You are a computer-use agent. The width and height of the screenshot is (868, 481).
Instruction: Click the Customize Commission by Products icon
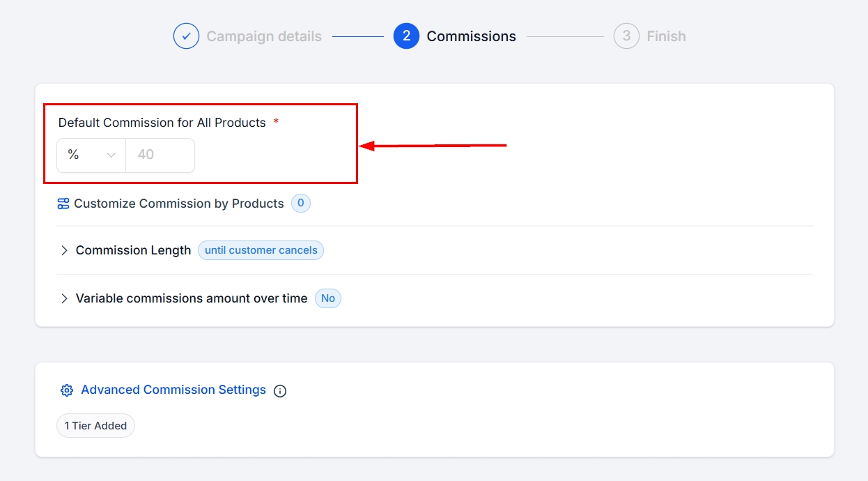click(63, 204)
